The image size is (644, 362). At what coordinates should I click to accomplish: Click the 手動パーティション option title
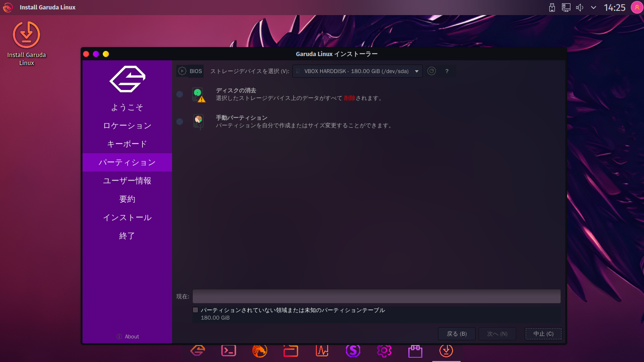point(242,117)
